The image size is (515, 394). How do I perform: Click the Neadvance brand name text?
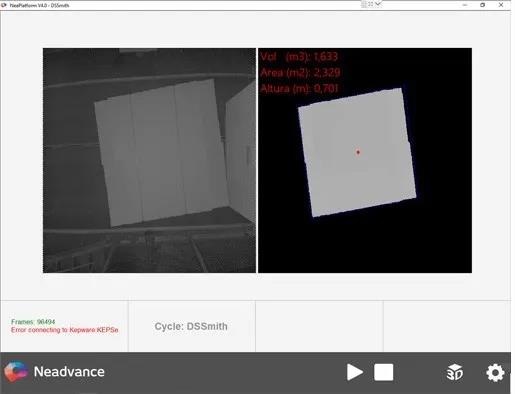pyautogui.click(x=69, y=372)
